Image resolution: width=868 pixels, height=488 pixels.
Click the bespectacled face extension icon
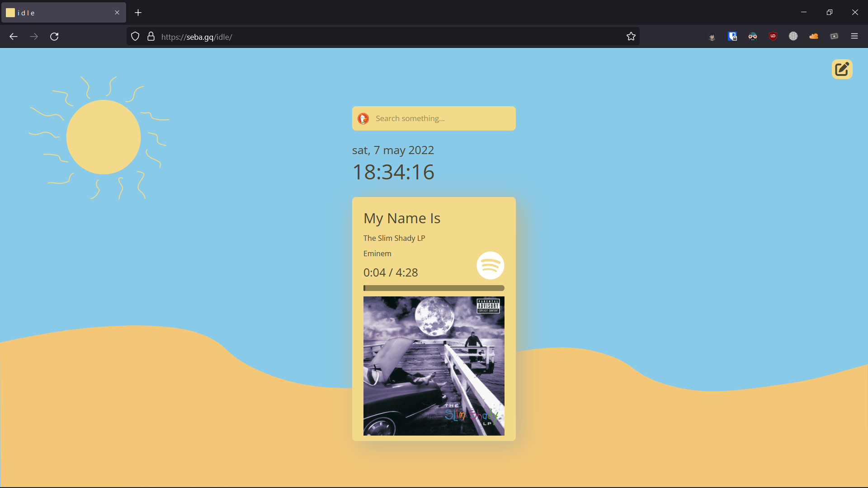click(753, 37)
